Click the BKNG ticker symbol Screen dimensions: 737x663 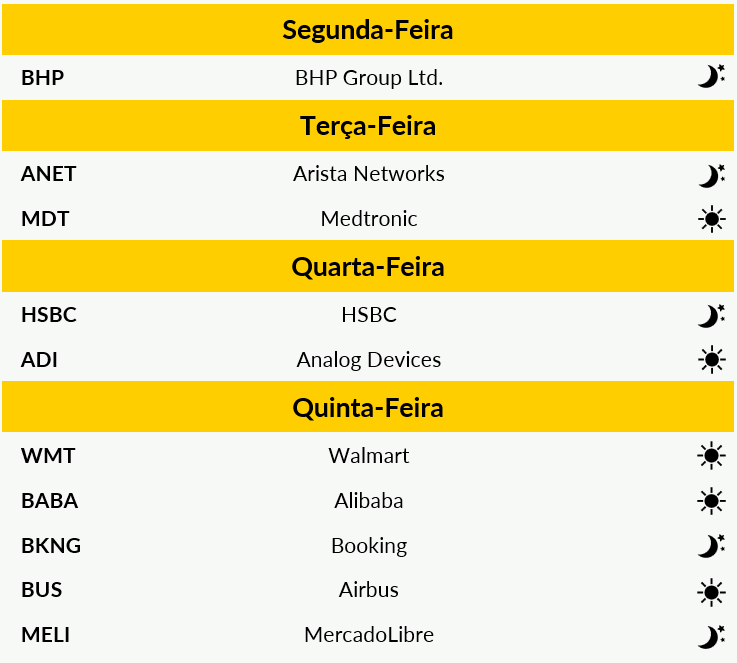click(x=51, y=546)
